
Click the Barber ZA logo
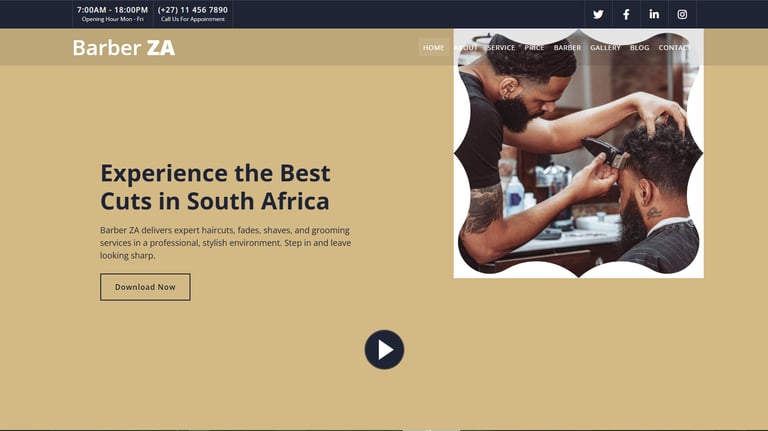pos(124,48)
